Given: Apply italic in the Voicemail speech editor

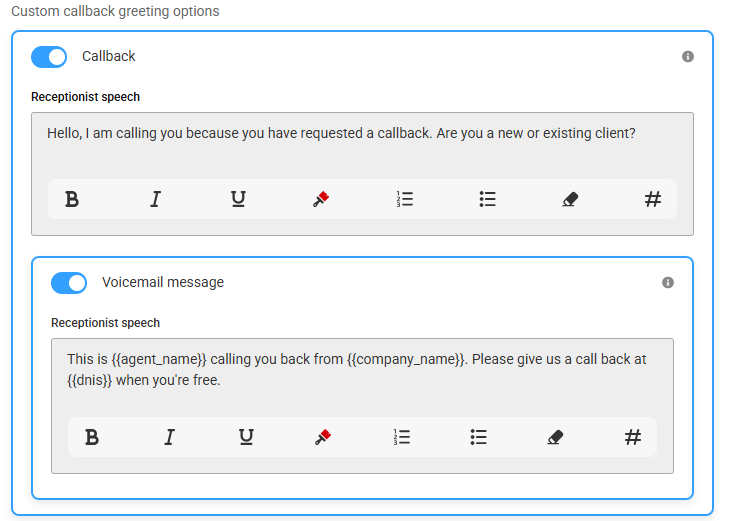Looking at the screenshot, I should tap(169, 437).
